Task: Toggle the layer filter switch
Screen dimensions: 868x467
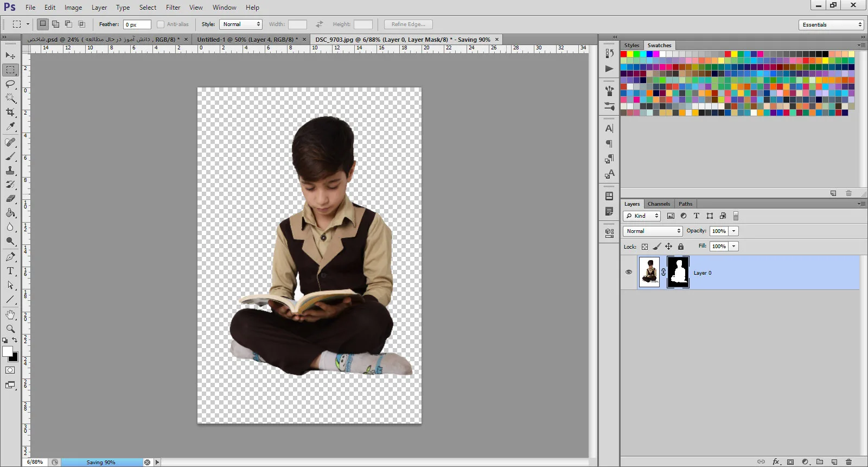Action: pos(736,216)
